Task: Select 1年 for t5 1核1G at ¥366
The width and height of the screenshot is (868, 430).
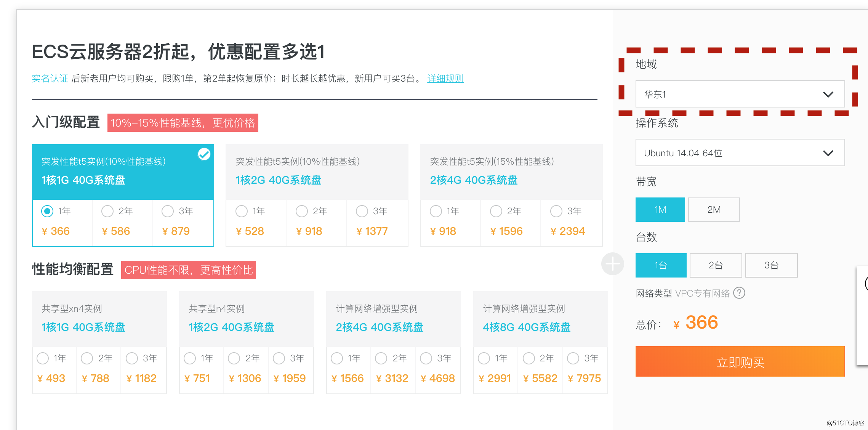Action: click(x=47, y=211)
